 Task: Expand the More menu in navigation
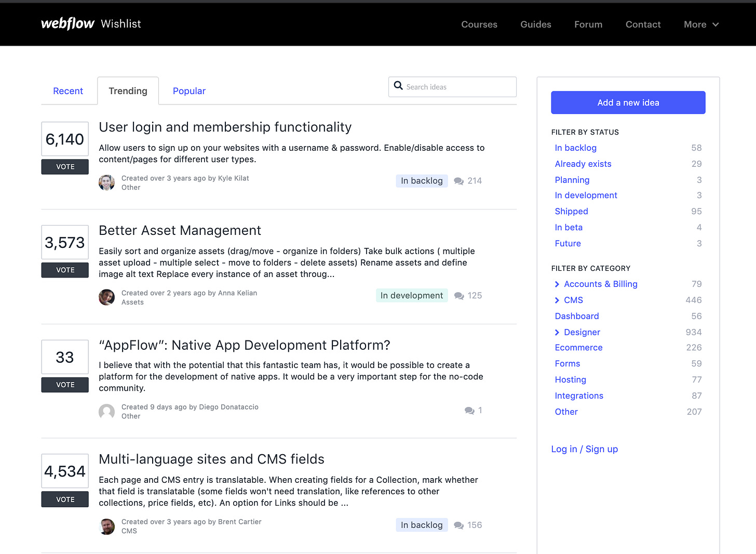pyautogui.click(x=701, y=24)
